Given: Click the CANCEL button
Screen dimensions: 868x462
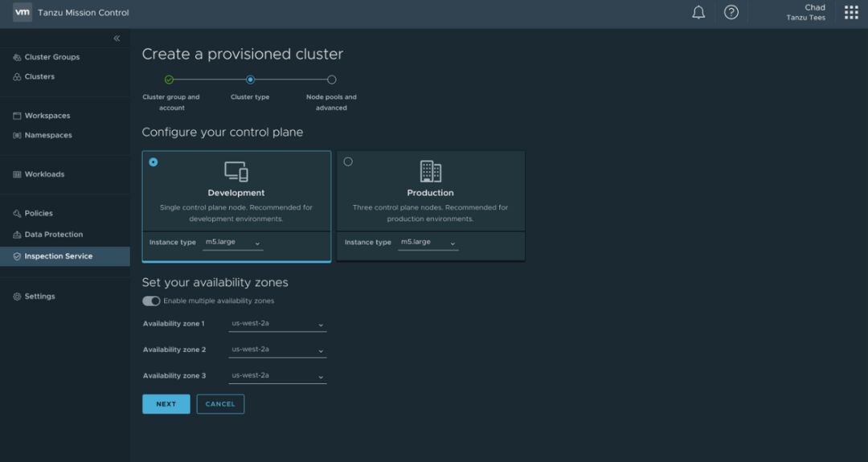Looking at the screenshot, I should point(220,404).
